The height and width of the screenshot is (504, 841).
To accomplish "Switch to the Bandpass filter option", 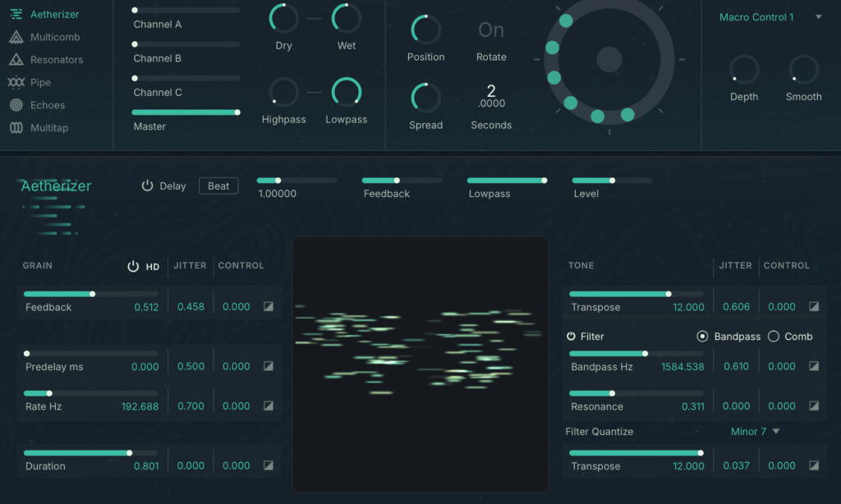I will [x=704, y=337].
